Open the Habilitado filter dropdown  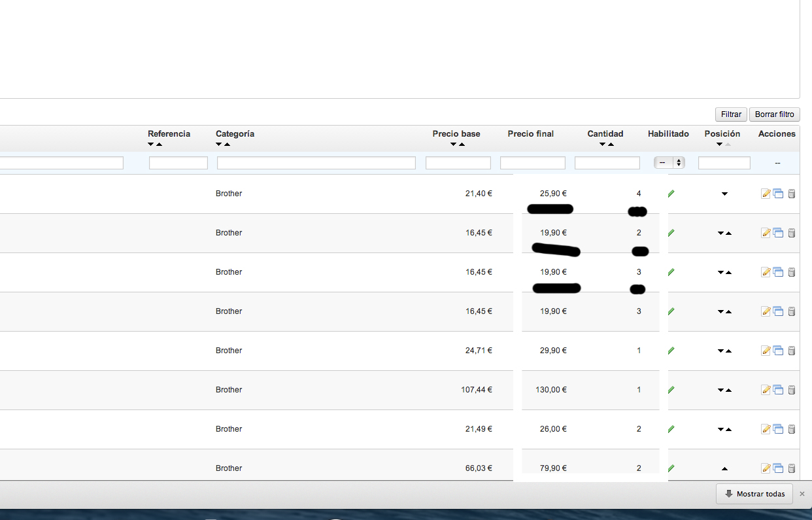point(669,163)
